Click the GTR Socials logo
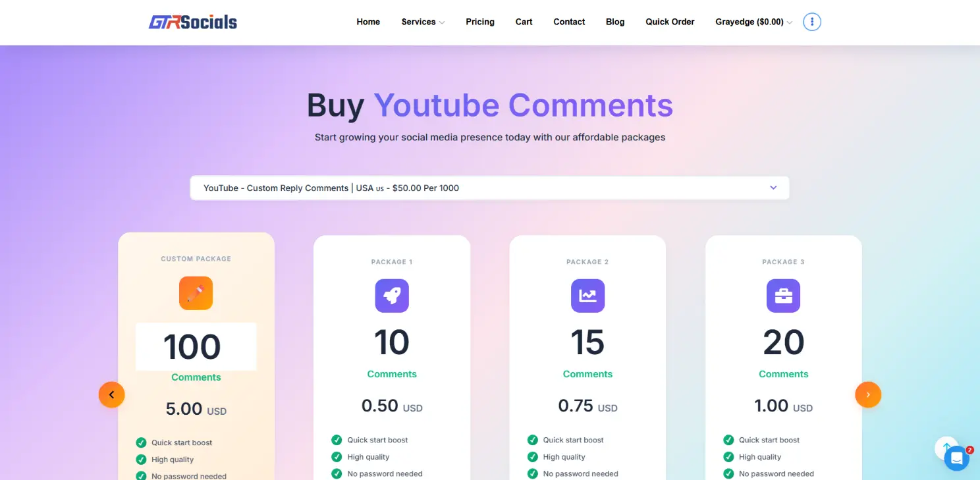 click(x=193, y=21)
